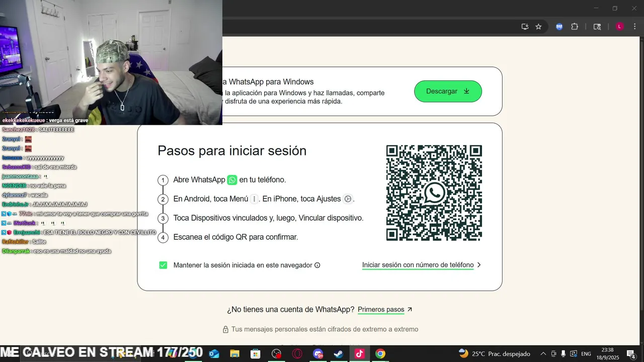Click the info icon beside Mantener la sesión
The image size is (644, 362).
pyautogui.click(x=317, y=265)
